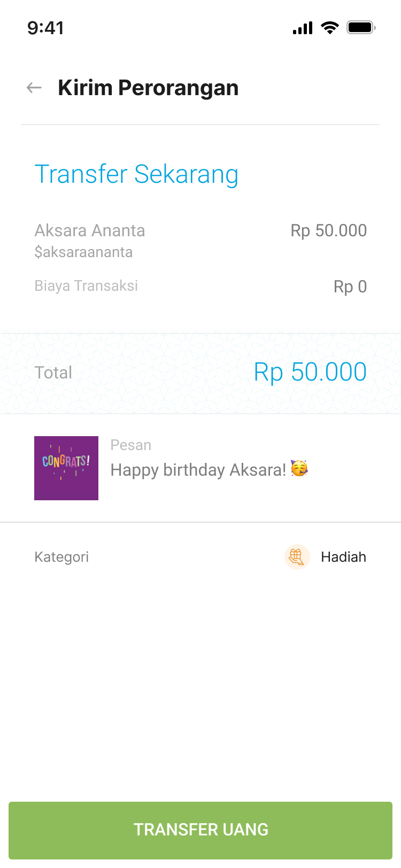The height and width of the screenshot is (868, 401).
Task: Tap the Happy birthday Aksara message text
Action: point(198,470)
